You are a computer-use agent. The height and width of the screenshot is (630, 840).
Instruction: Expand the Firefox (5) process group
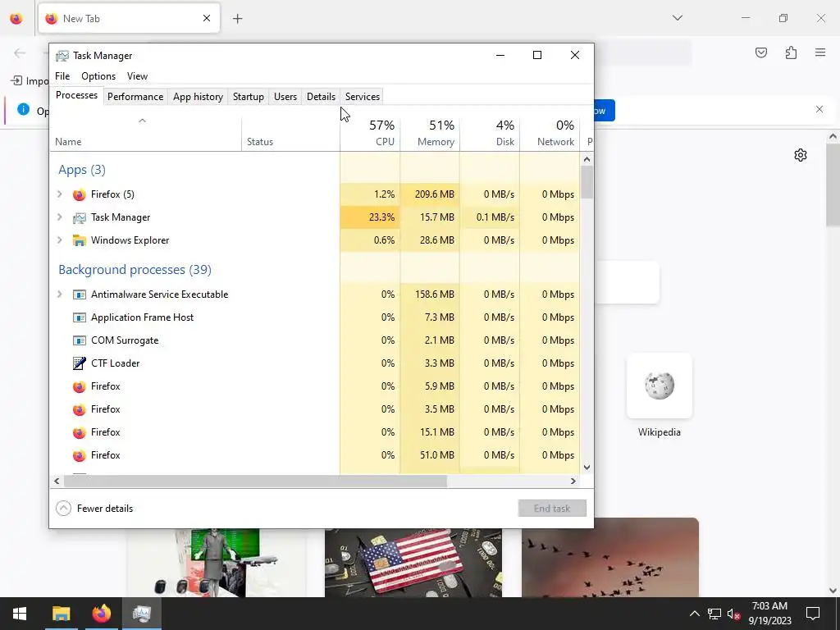click(59, 194)
